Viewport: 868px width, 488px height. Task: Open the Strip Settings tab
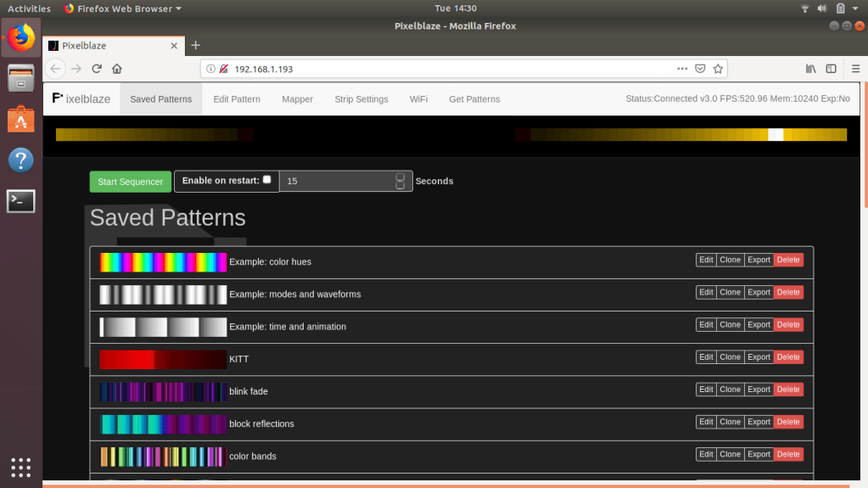361,99
